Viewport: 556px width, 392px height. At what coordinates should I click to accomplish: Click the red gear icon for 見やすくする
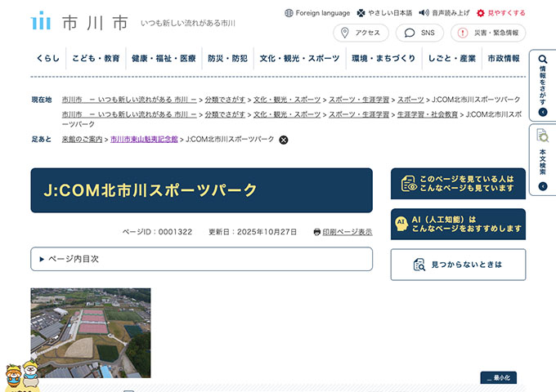(481, 13)
